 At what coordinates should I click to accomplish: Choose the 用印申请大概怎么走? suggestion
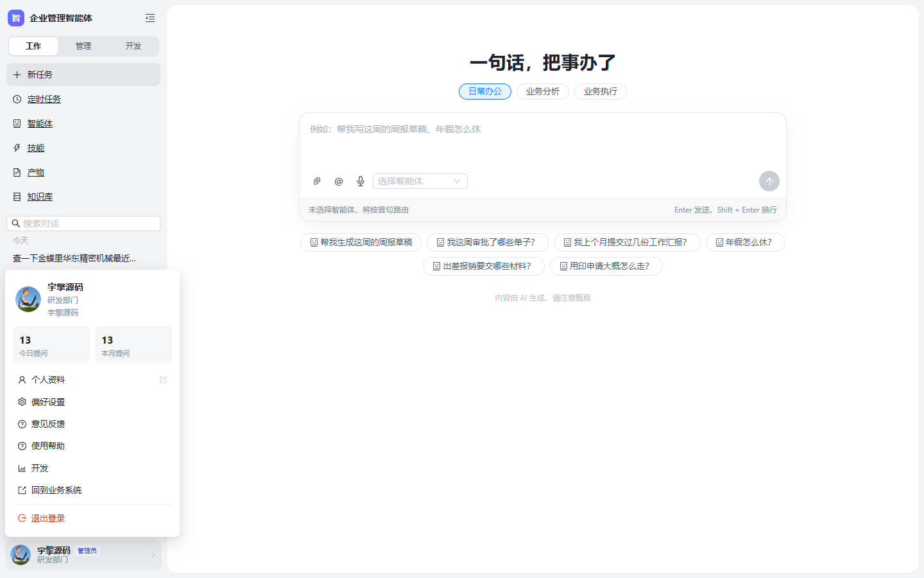606,266
